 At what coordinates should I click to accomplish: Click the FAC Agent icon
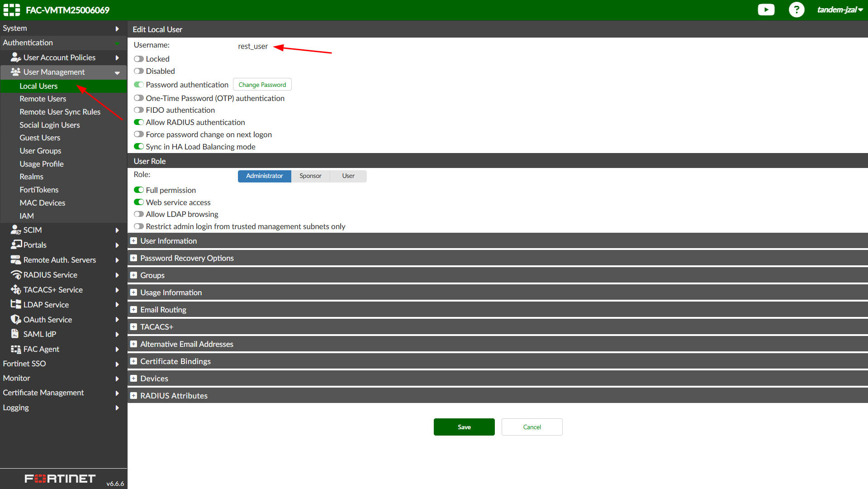pos(16,349)
